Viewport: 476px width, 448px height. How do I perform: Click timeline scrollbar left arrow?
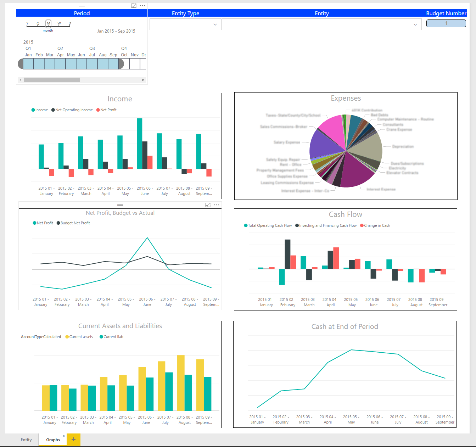tap(21, 80)
